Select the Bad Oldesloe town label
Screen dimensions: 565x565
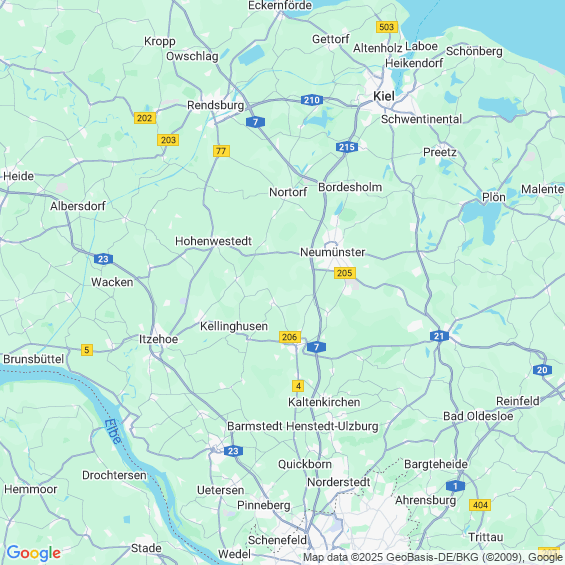pos(478,416)
